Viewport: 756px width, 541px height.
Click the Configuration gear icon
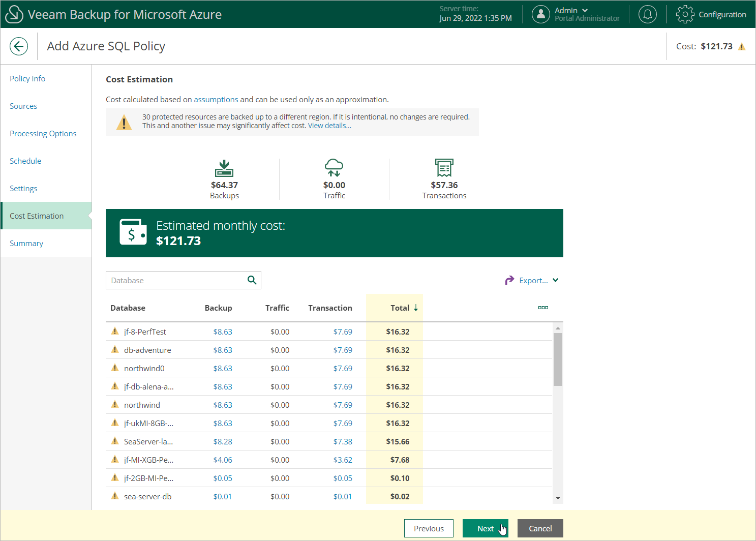(685, 14)
